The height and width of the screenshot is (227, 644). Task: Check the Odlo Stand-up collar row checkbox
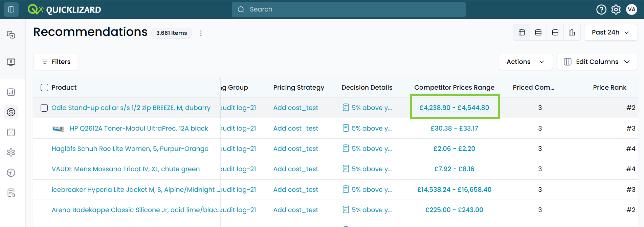click(x=44, y=108)
